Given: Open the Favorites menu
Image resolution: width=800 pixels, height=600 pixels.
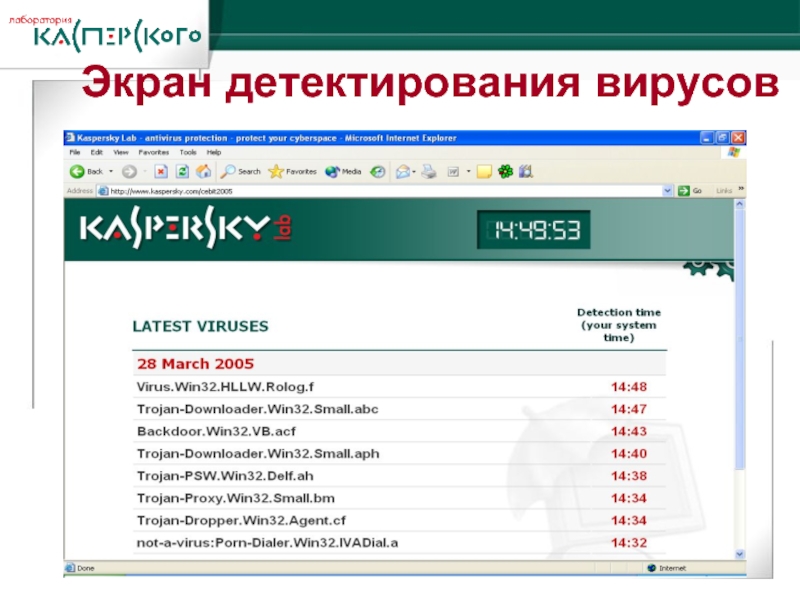Looking at the screenshot, I should pyautogui.click(x=154, y=152).
